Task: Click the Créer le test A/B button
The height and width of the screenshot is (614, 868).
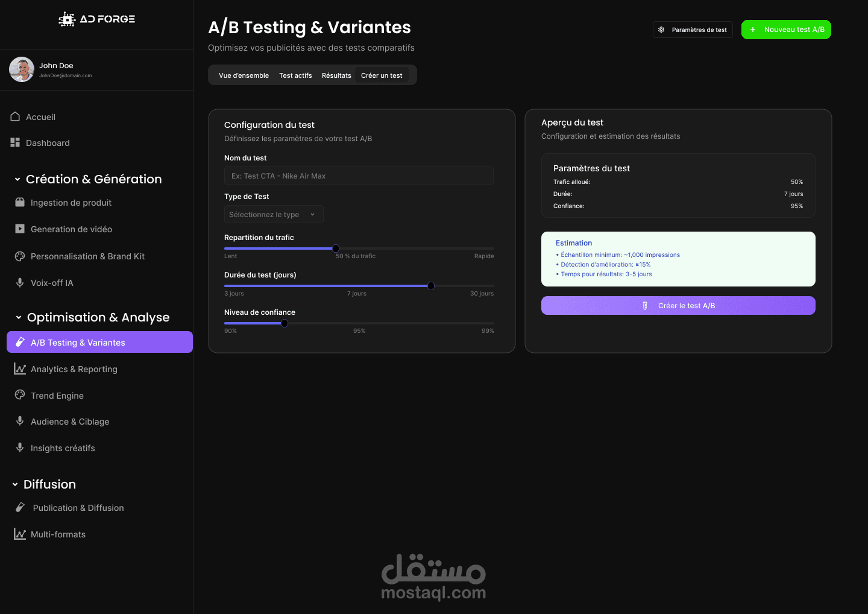Action: (x=678, y=306)
